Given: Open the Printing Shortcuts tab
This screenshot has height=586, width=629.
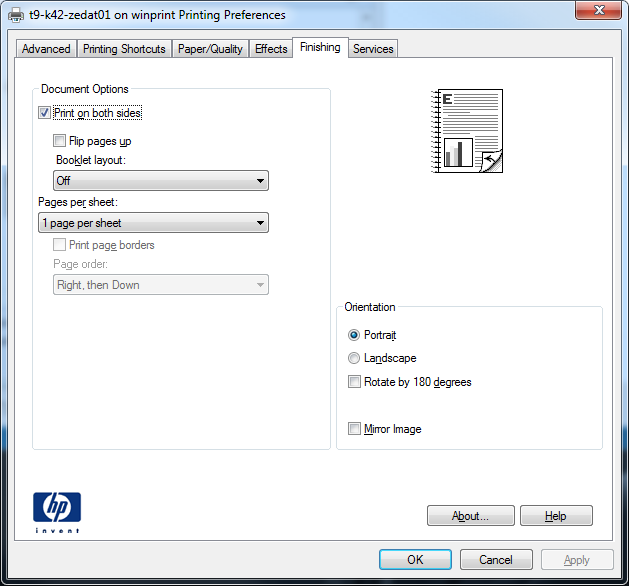Looking at the screenshot, I should (x=124, y=49).
